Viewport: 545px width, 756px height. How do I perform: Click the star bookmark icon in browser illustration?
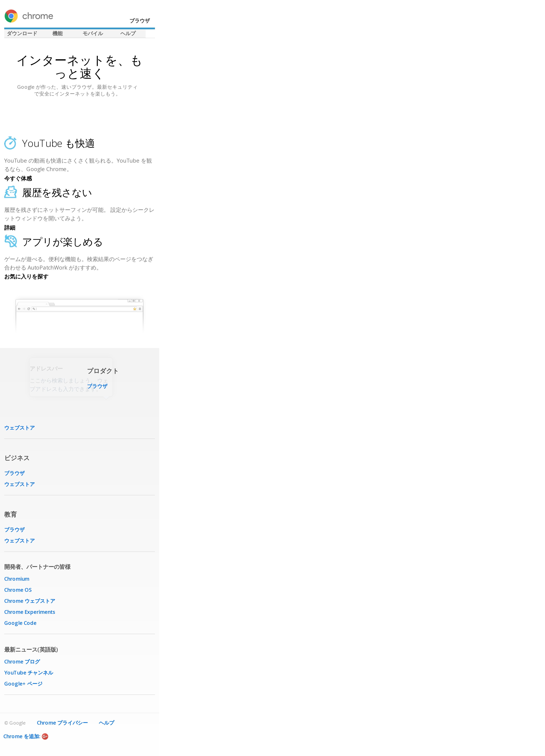[x=135, y=309]
